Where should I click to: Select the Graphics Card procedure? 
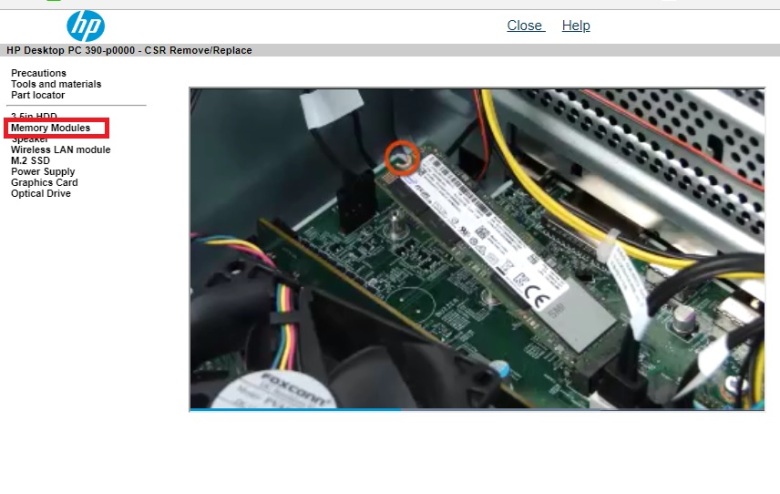[44, 183]
